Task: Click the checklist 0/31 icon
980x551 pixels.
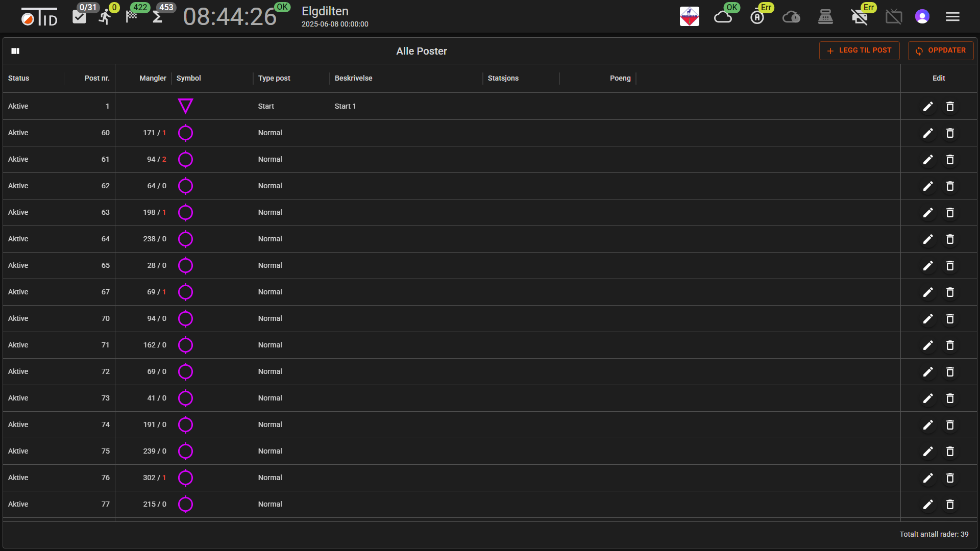Action: 80,17
